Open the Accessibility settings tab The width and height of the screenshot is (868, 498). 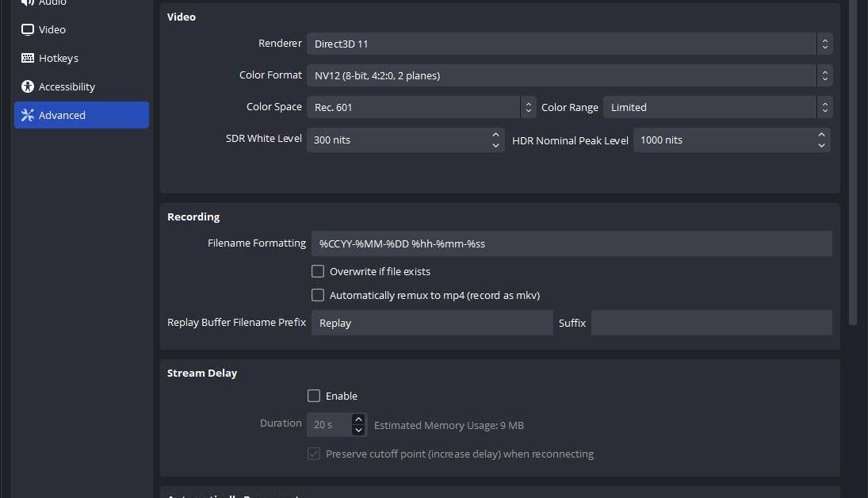pyautogui.click(x=67, y=86)
